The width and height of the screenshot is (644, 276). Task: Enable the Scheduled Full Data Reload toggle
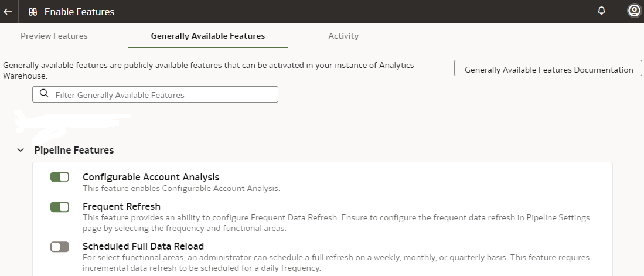point(60,247)
